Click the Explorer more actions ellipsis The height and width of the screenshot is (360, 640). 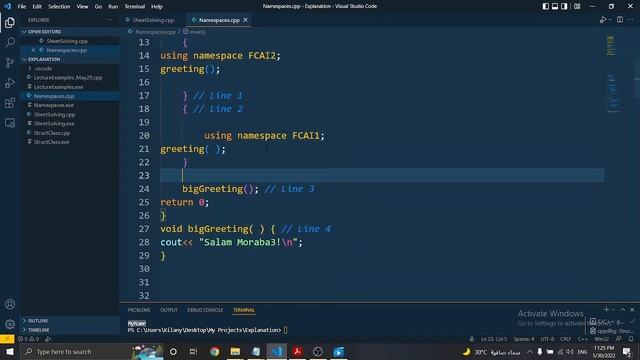point(109,20)
